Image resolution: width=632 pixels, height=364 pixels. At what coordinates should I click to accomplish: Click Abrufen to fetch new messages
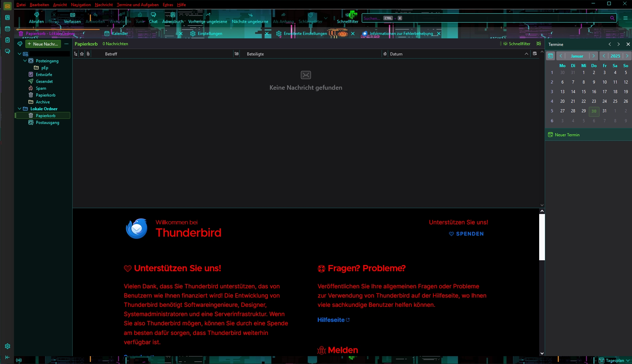(36, 18)
